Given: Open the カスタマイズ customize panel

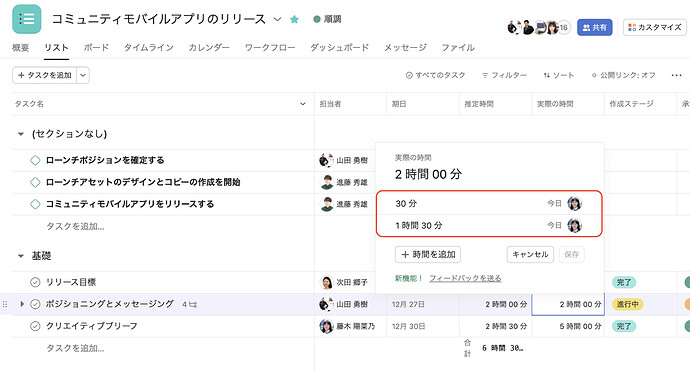Looking at the screenshot, I should 654,27.
